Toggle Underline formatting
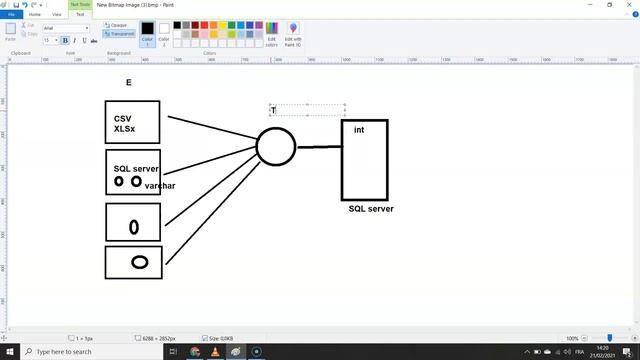Viewport: 640px width, 360px height. pyautogui.click(x=84, y=40)
